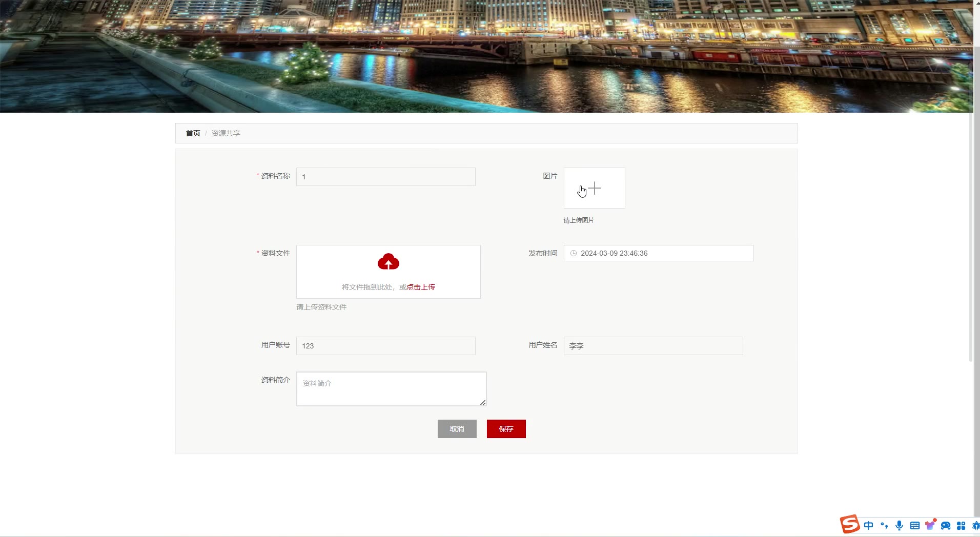Click the Sogou voice input microphone
The height and width of the screenshot is (537, 980).
[x=899, y=525]
